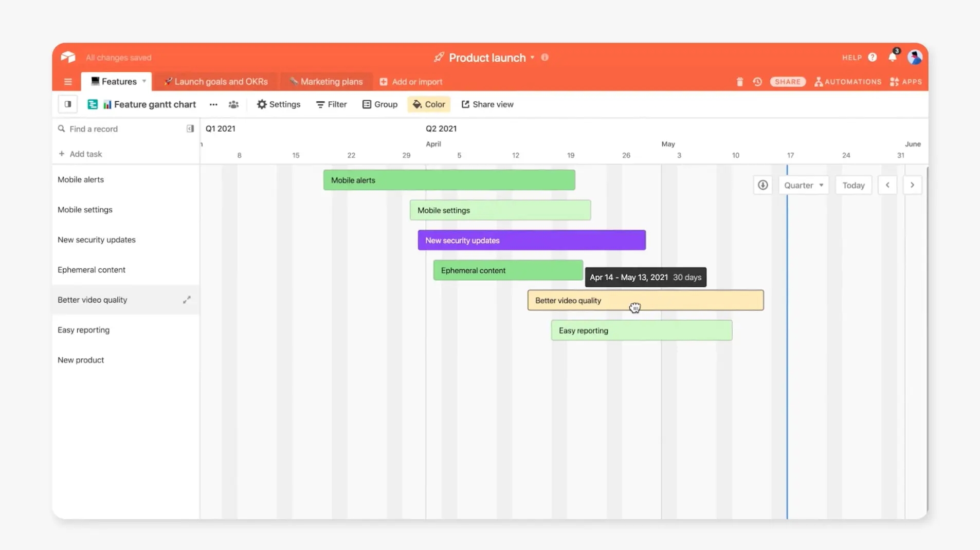
Task: Open the Features table dropdown
Action: click(x=144, y=81)
